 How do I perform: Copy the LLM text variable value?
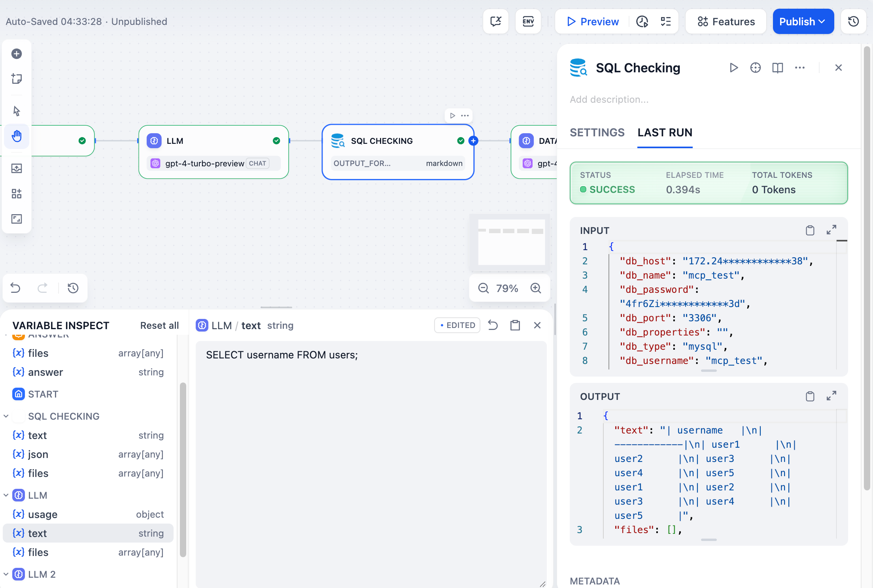click(x=515, y=325)
